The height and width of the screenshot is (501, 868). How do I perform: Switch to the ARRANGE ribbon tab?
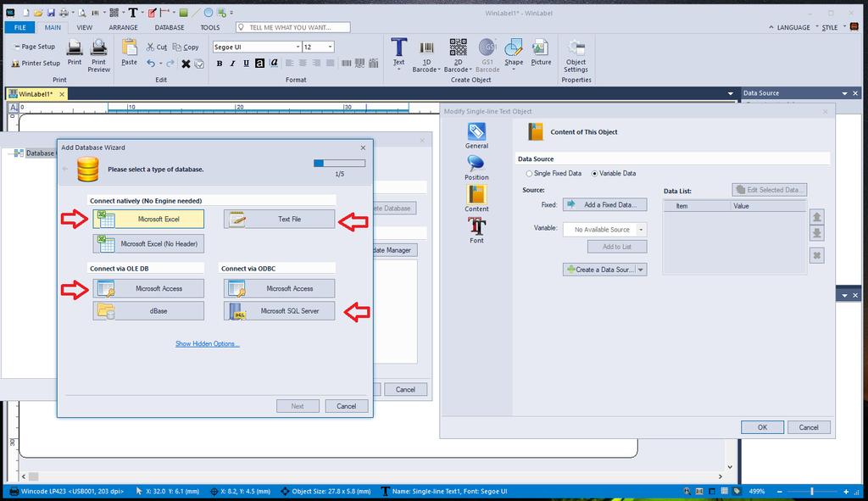click(124, 27)
